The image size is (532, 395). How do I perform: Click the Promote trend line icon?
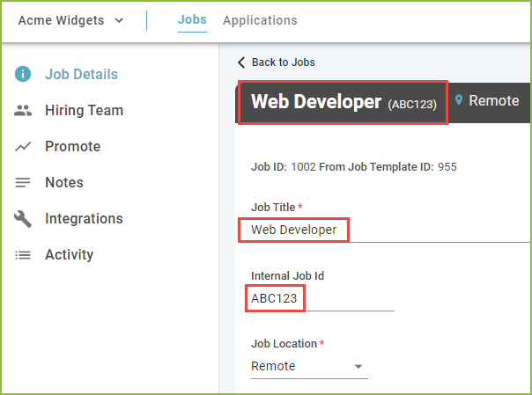coord(23,146)
